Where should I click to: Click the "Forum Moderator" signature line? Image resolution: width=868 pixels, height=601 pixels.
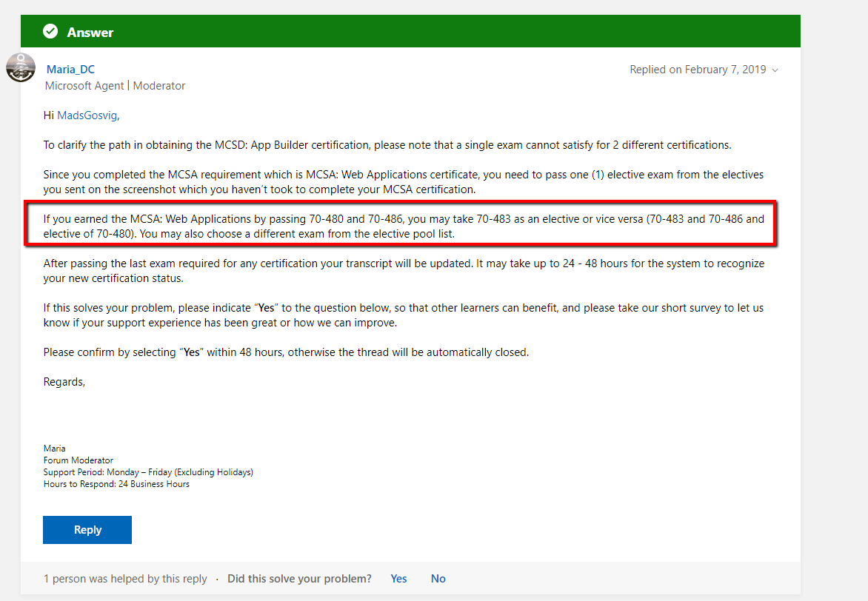(78, 460)
